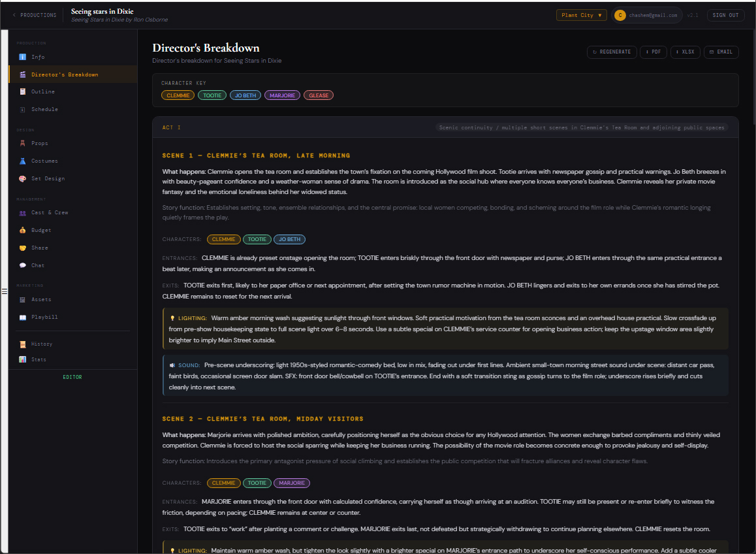Click the TOOTIE tag in Character Key
The width and height of the screenshot is (756, 554).
pyautogui.click(x=212, y=95)
